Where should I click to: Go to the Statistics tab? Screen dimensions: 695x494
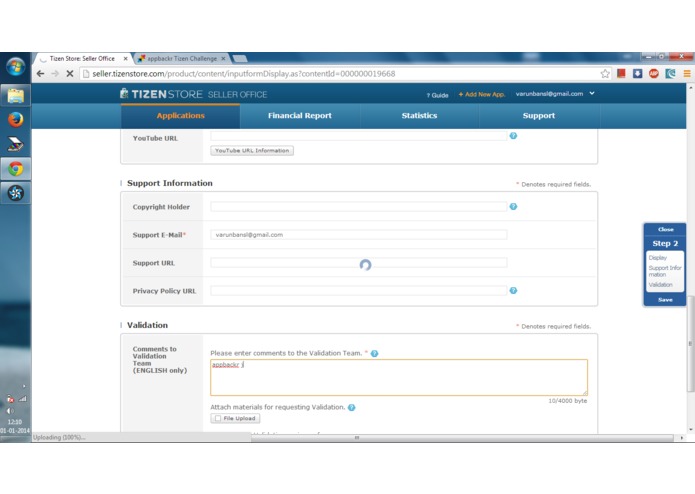419,116
